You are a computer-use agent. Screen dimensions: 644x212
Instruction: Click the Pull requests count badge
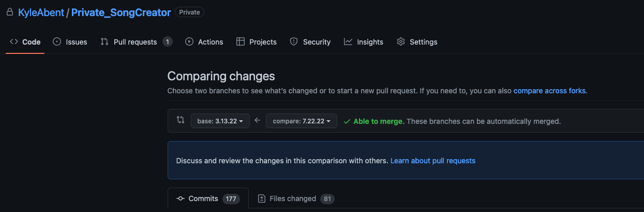(168, 42)
